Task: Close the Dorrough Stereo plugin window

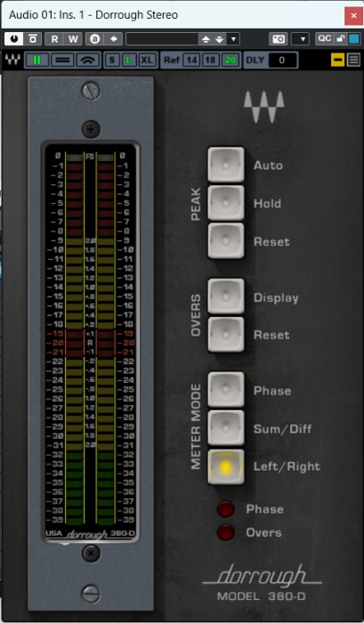Action: tap(353, 16)
